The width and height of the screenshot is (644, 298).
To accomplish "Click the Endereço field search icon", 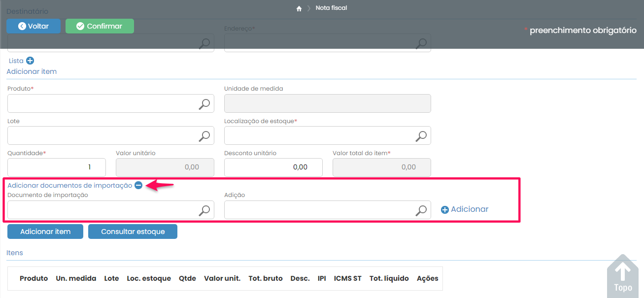I will click(421, 43).
